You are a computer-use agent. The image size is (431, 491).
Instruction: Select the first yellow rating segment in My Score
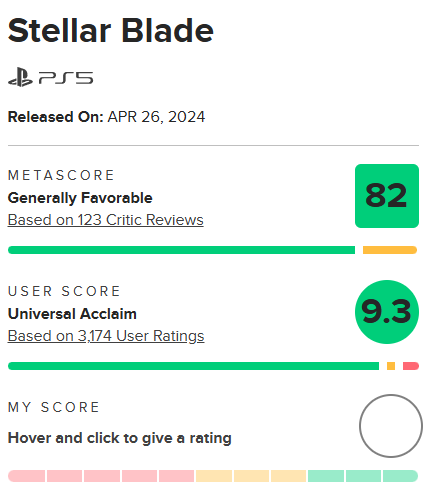coord(214,476)
